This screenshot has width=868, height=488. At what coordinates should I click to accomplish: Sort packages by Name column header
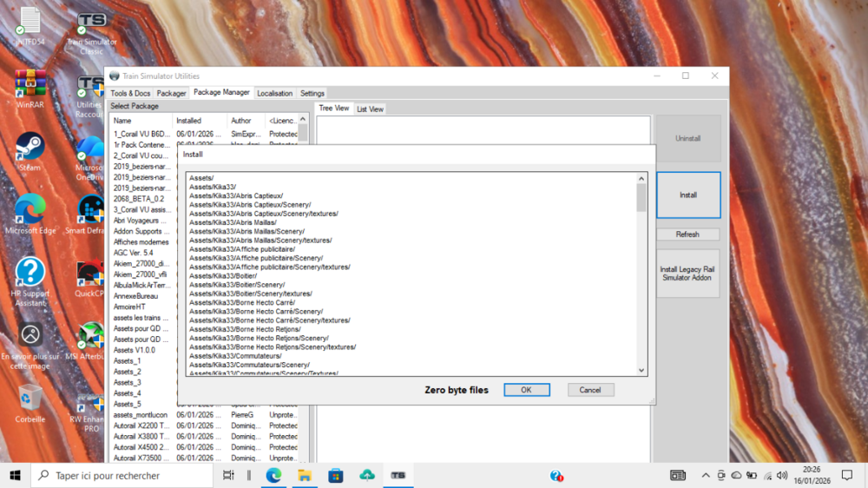point(141,121)
